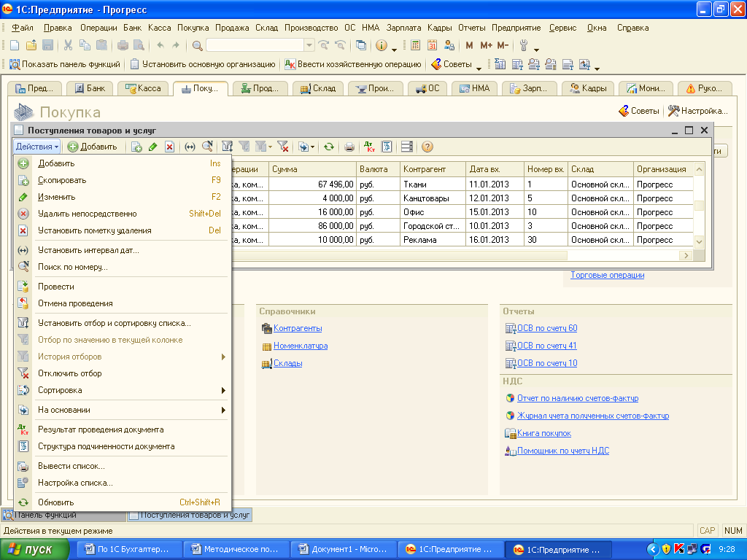Click the info help icon in main toolbar

tap(381, 45)
